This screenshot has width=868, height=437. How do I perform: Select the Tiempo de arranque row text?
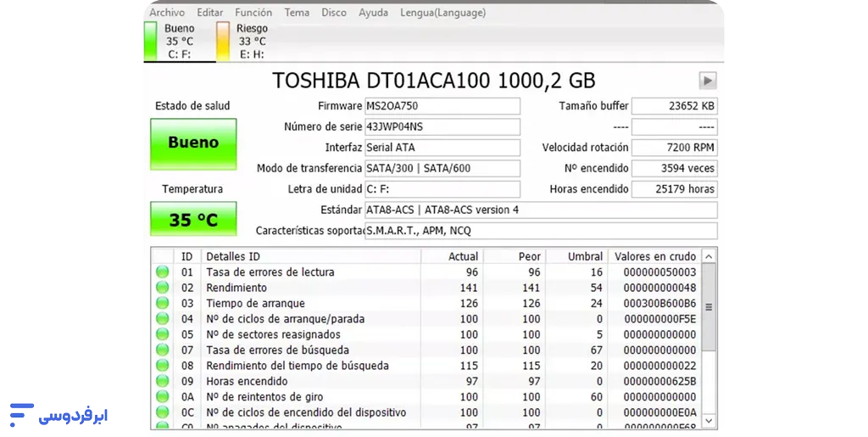point(255,303)
